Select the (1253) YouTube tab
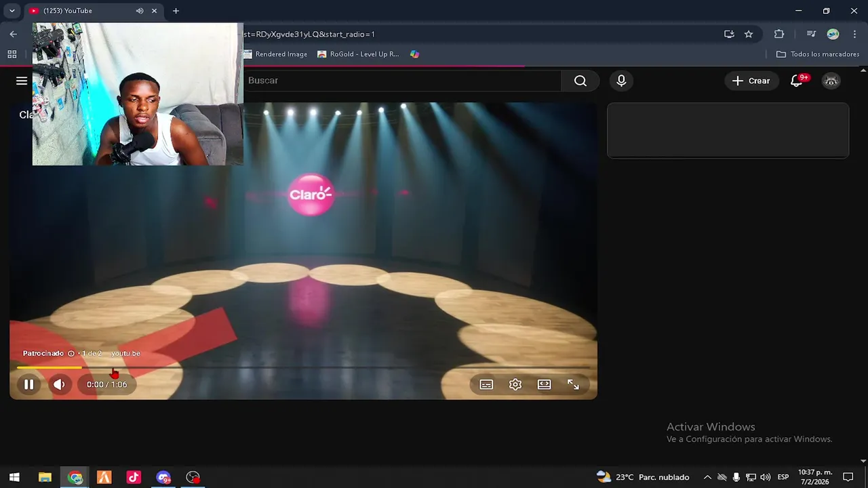Viewport: 868px width, 488px height. 92,11
